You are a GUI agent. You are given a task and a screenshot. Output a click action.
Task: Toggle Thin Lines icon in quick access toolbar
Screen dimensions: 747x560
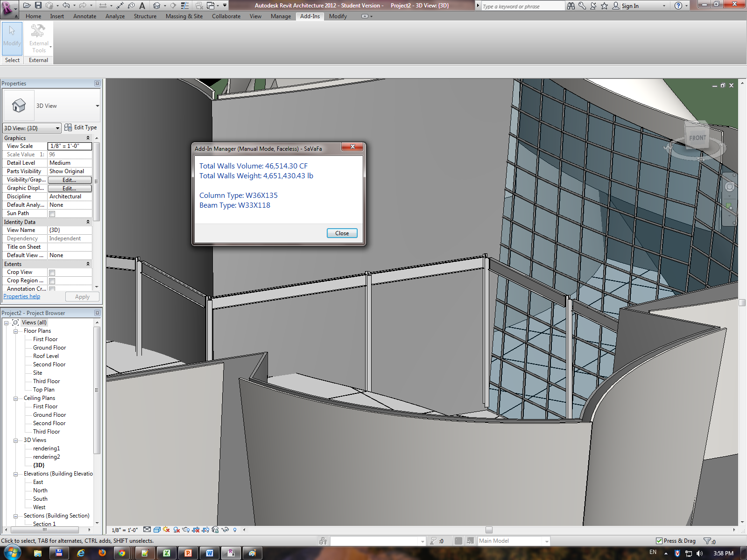coord(185,6)
